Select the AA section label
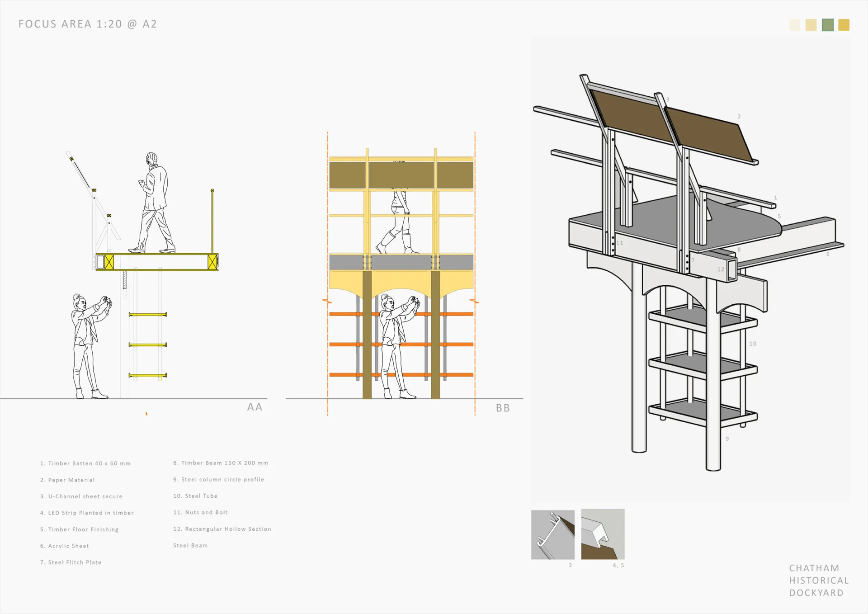 (255, 407)
